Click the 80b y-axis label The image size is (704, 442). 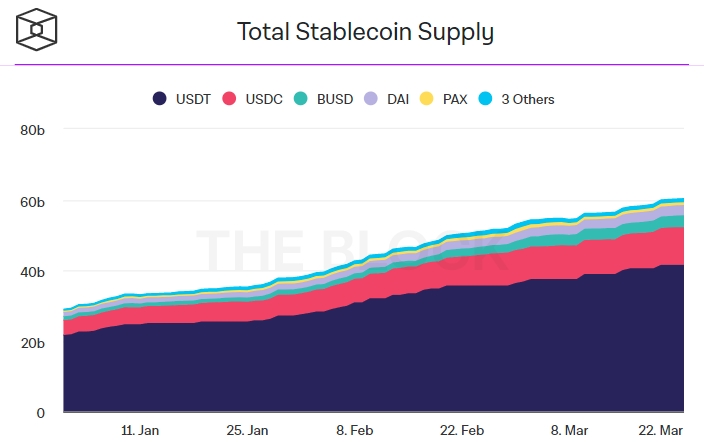(33, 130)
